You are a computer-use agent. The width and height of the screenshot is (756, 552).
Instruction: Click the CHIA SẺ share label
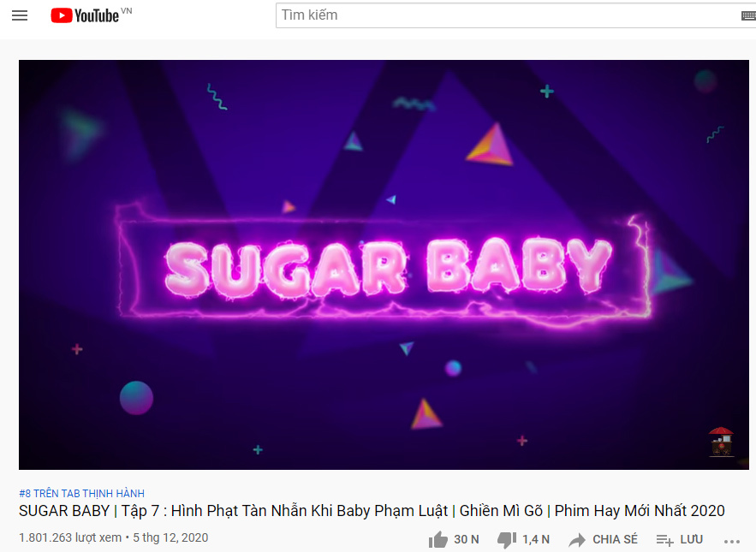pos(615,539)
